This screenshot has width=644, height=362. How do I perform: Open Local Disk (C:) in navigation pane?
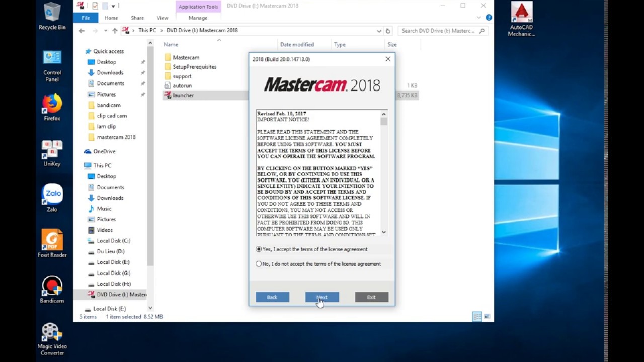pos(109,241)
